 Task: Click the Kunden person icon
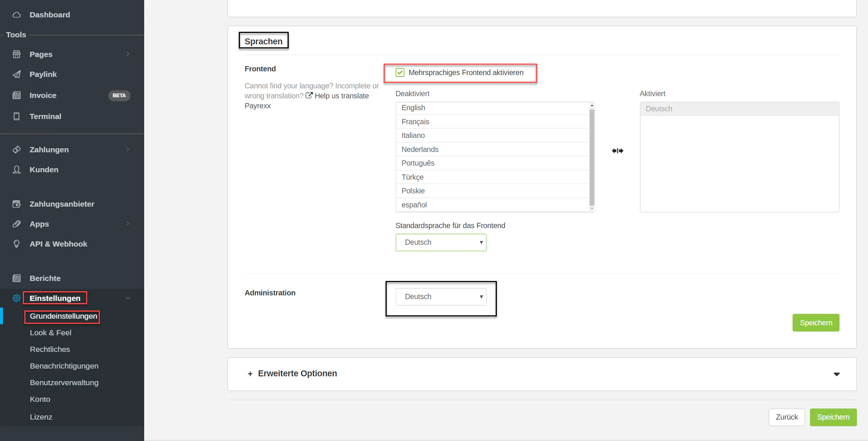16,170
